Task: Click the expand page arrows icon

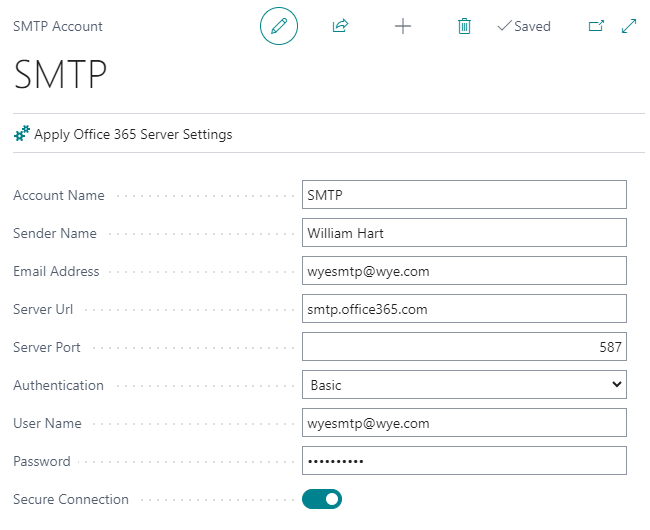Action: (x=629, y=26)
